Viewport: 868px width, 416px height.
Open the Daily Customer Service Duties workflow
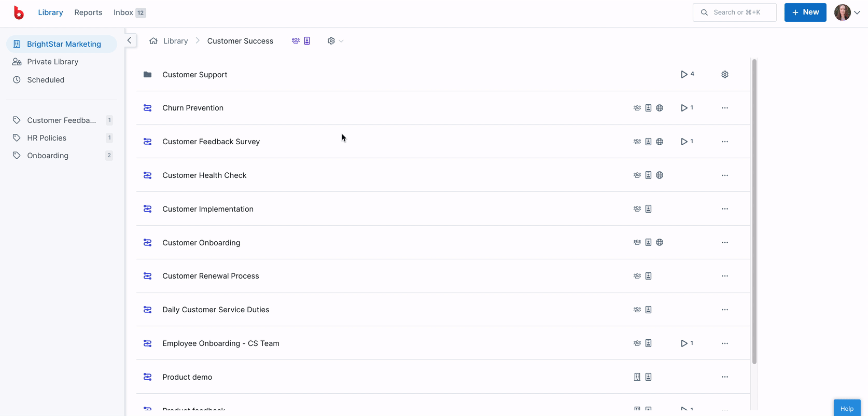click(x=216, y=310)
